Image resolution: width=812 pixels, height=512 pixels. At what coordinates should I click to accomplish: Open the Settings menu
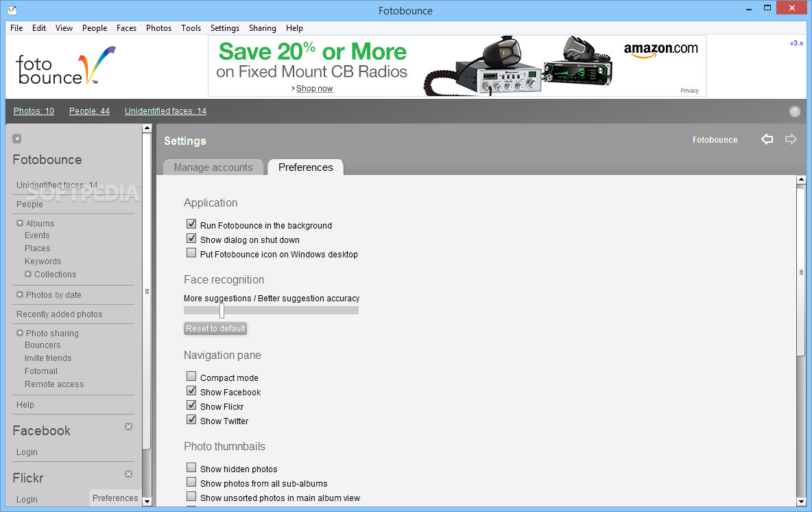pos(225,28)
